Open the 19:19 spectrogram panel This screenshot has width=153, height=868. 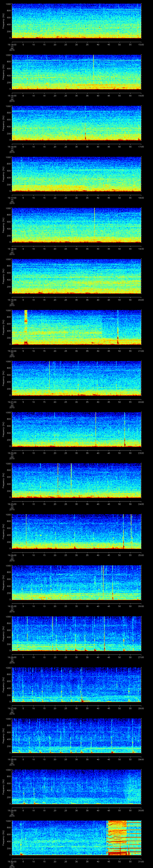point(76,276)
